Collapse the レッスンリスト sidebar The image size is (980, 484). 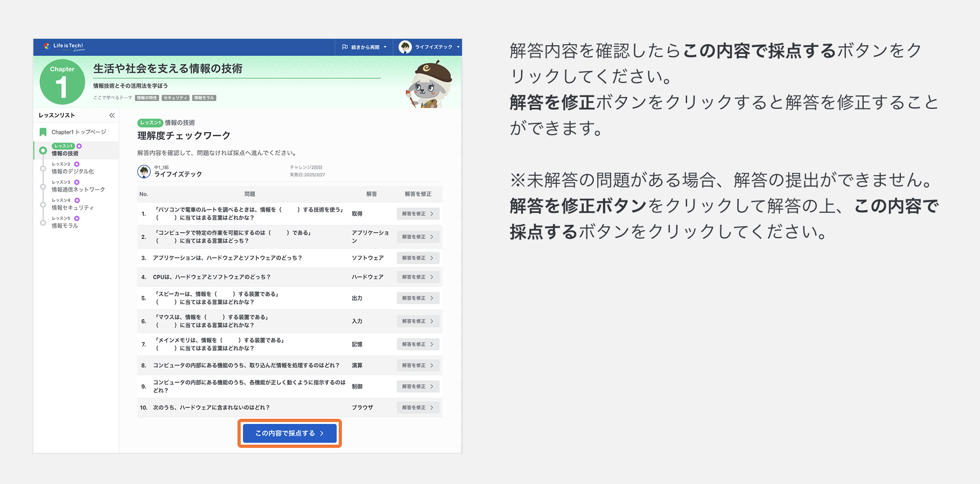point(112,115)
